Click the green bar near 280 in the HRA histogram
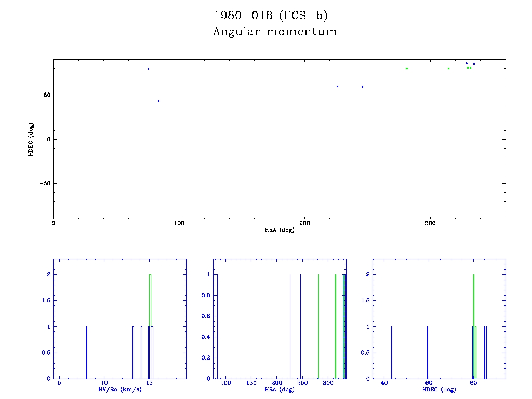532x399 pixels. click(x=318, y=326)
